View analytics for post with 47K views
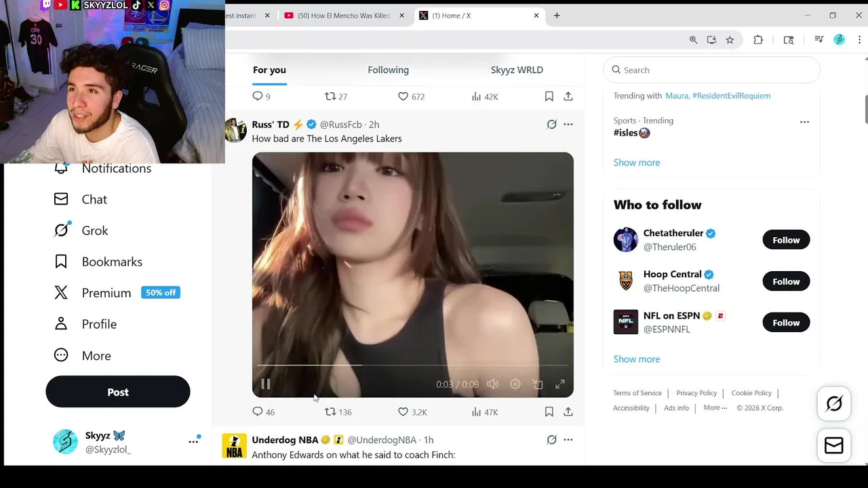Image resolution: width=868 pixels, height=488 pixels. tap(485, 412)
